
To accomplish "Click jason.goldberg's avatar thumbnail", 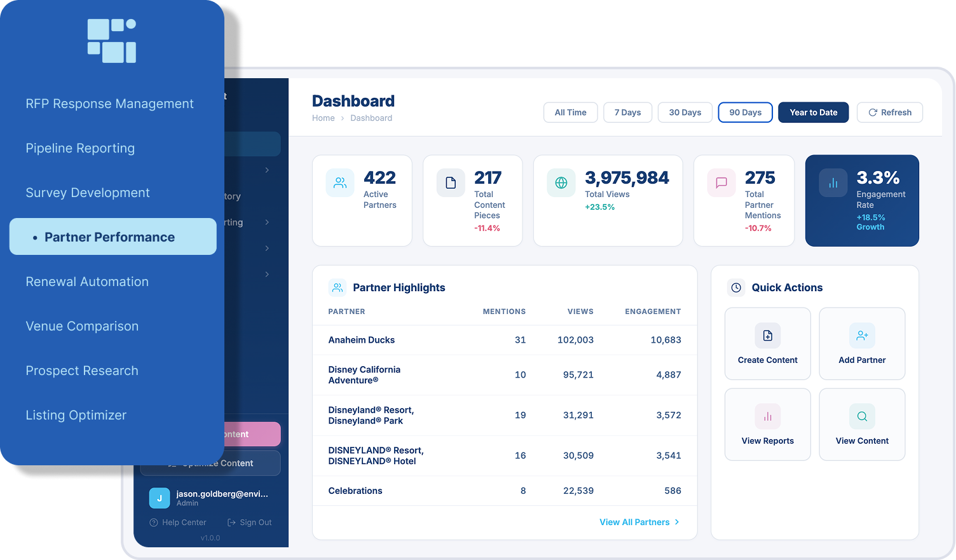I will [x=160, y=498].
